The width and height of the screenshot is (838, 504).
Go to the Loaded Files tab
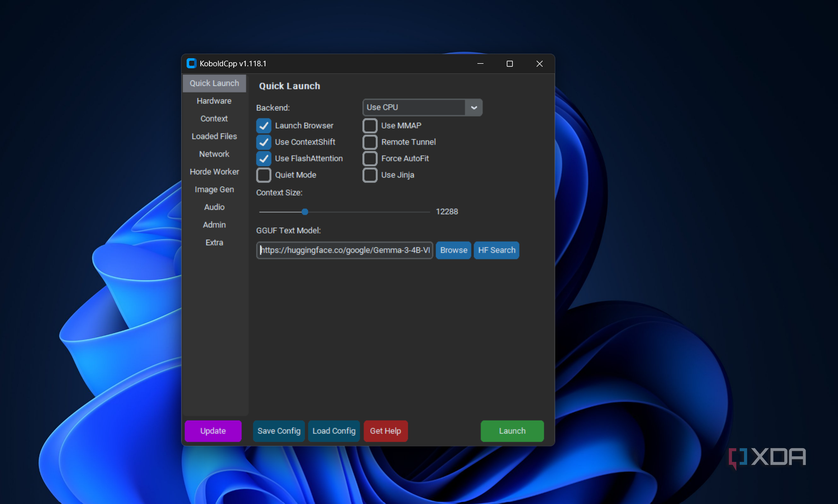214,136
